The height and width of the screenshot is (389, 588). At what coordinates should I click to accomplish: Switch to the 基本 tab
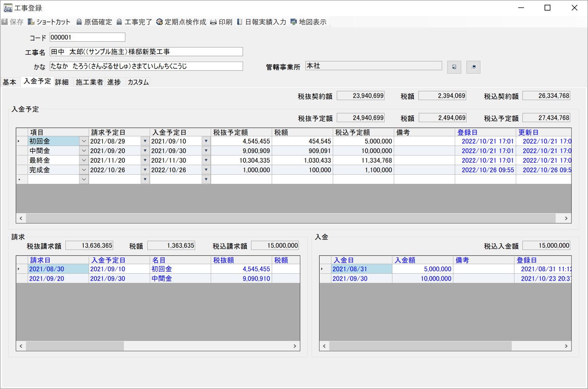tap(10, 82)
